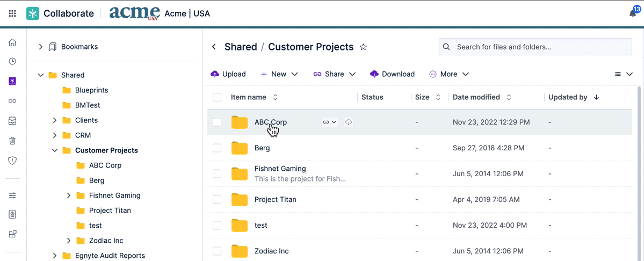
Task: Click the Download button
Action: (392, 74)
